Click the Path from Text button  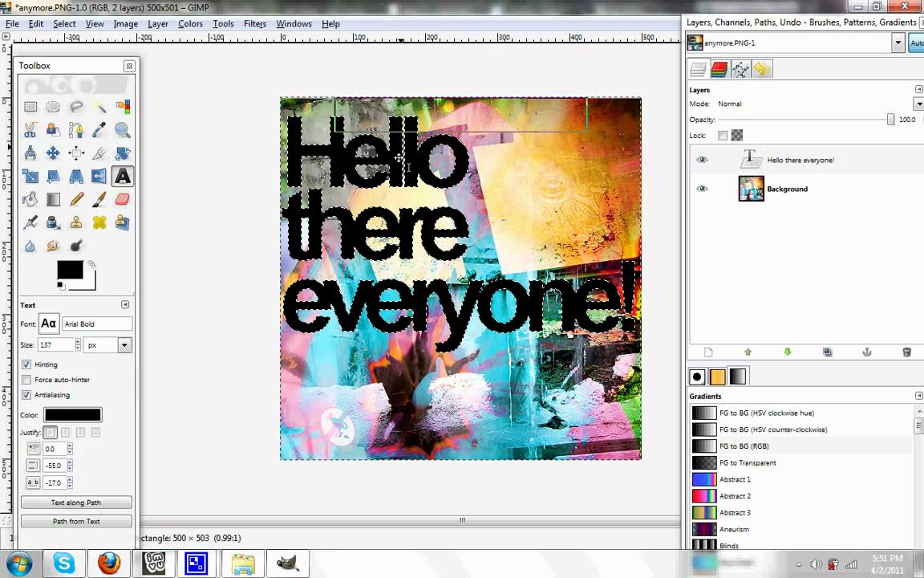click(x=76, y=521)
